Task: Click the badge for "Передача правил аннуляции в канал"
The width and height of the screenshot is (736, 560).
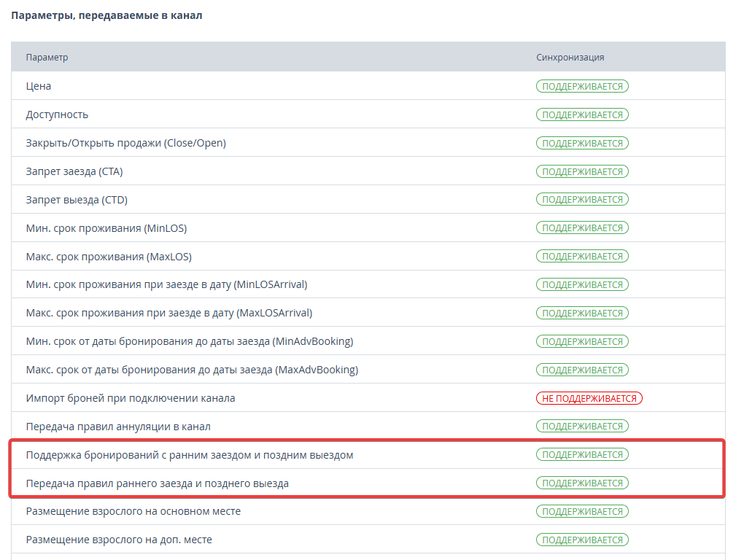Action: [x=582, y=427]
